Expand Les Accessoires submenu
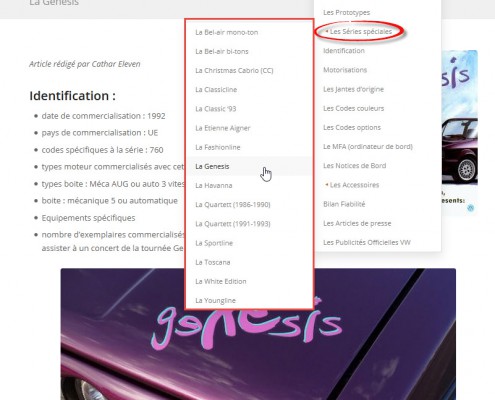Viewport: 495px width, 400px height. [354, 185]
